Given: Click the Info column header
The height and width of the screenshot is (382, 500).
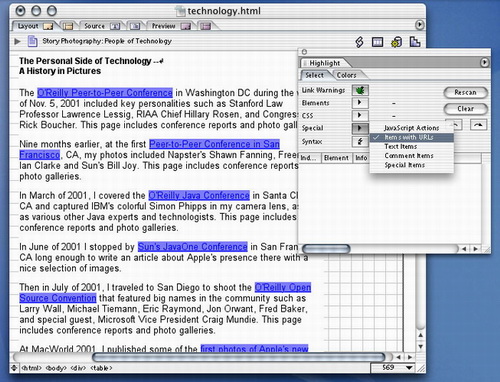Looking at the screenshot, I should (x=361, y=158).
